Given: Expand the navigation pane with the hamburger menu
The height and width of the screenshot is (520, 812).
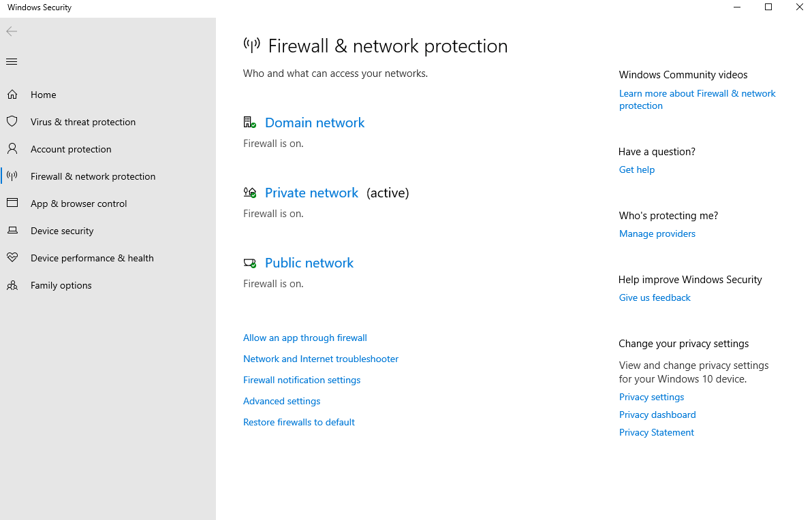Looking at the screenshot, I should coord(11,61).
